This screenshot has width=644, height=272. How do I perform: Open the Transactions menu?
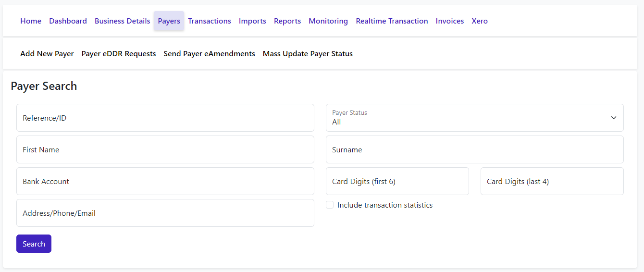tap(210, 21)
